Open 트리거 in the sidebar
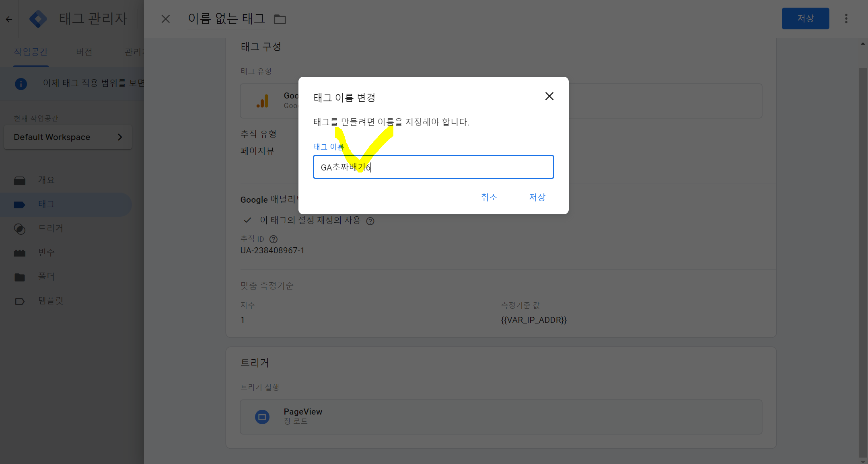Viewport: 868px width, 464px height. (50, 228)
